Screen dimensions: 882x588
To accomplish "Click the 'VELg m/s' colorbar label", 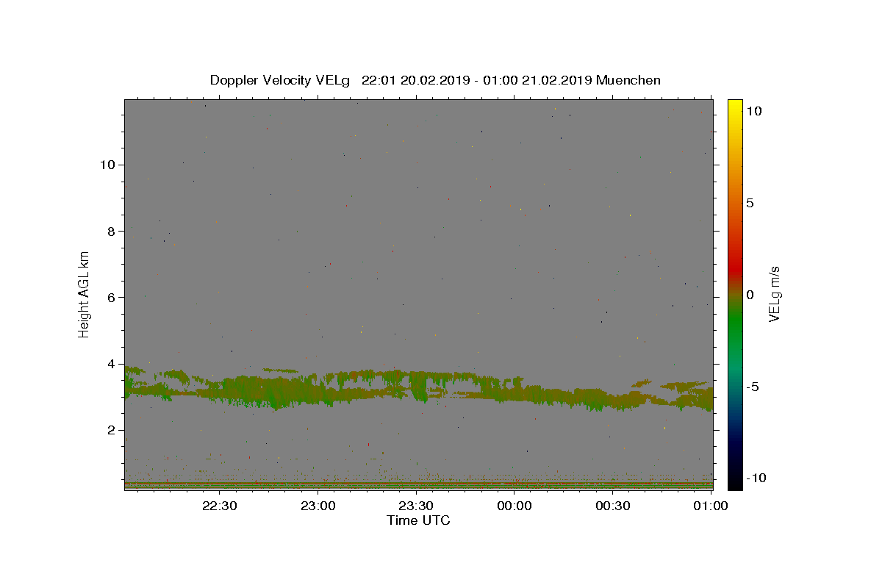I will [x=774, y=293].
